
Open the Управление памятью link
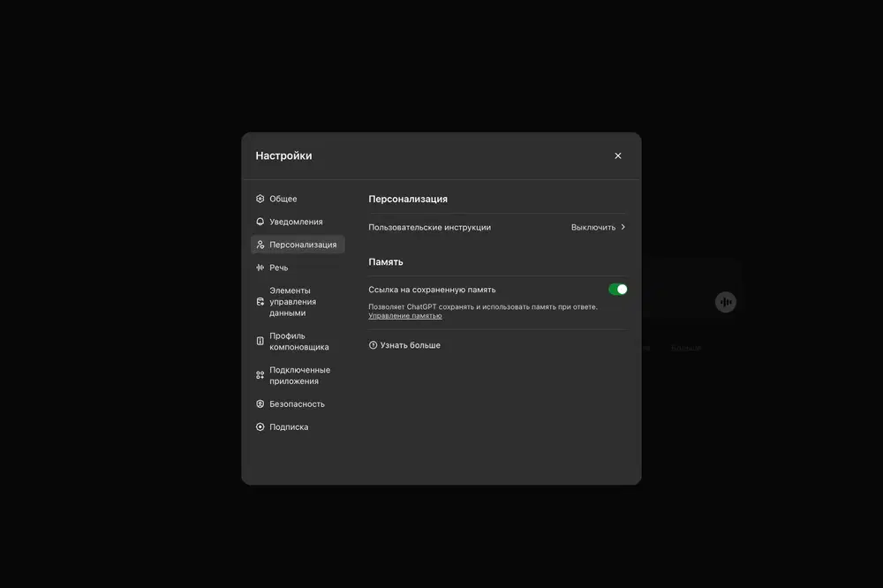[x=405, y=316]
